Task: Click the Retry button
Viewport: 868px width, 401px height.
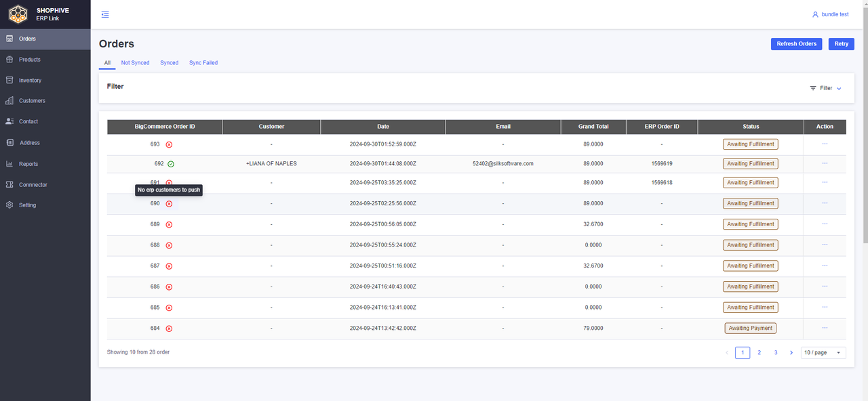Action: tap(841, 44)
